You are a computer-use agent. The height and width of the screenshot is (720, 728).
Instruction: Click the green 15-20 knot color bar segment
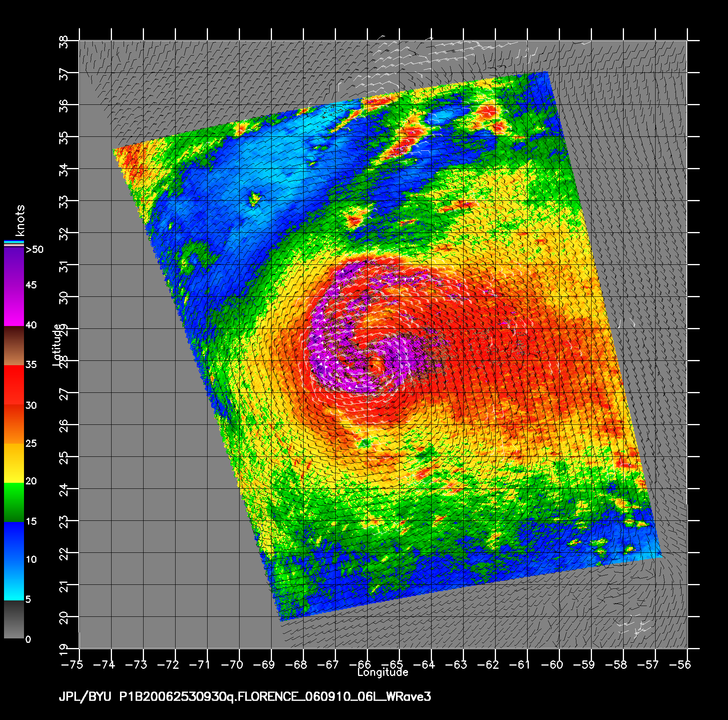pos(14,503)
